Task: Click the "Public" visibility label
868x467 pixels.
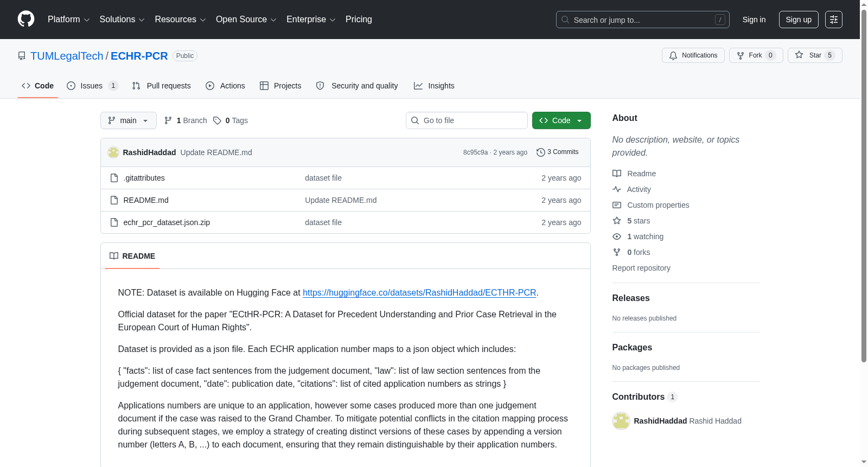Action: pos(185,56)
